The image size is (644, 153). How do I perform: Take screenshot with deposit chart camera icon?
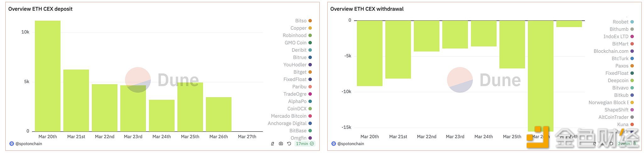click(x=281, y=144)
